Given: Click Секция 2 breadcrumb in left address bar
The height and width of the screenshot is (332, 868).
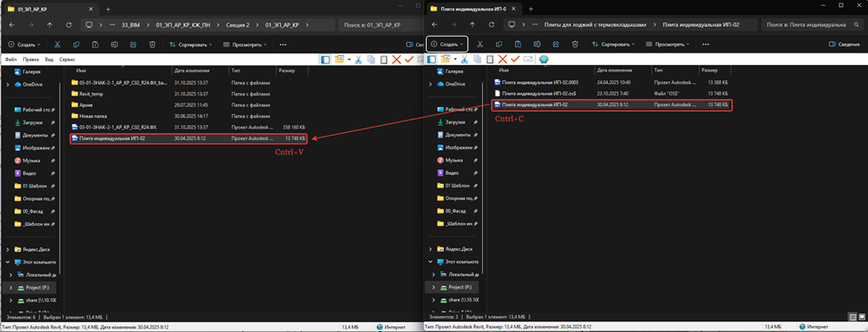Looking at the screenshot, I should pyautogui.click(x=238, y=25).
